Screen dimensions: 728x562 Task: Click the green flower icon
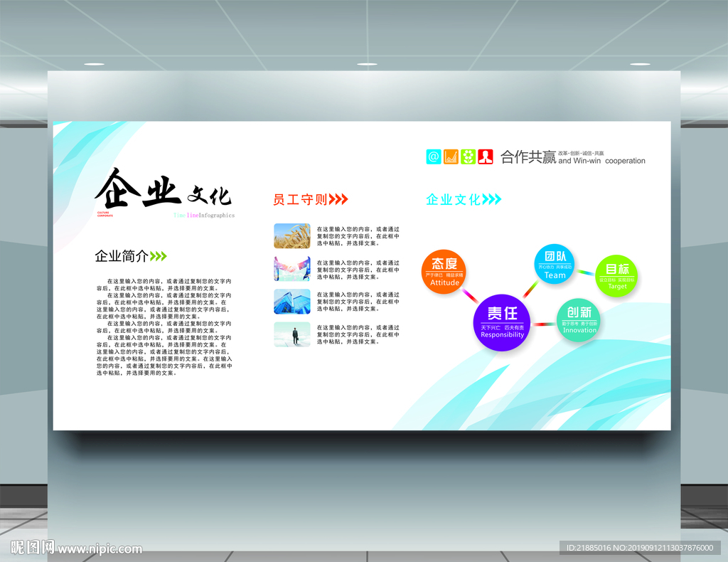[x=468, y=157]
